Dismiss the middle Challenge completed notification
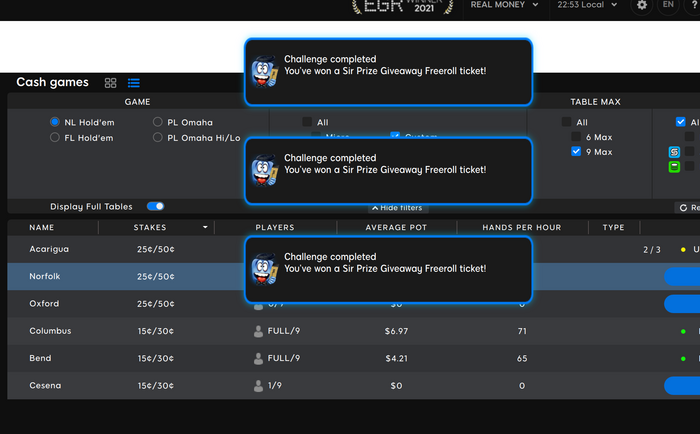Screen dimensions: 700x434 pos(388,171)
